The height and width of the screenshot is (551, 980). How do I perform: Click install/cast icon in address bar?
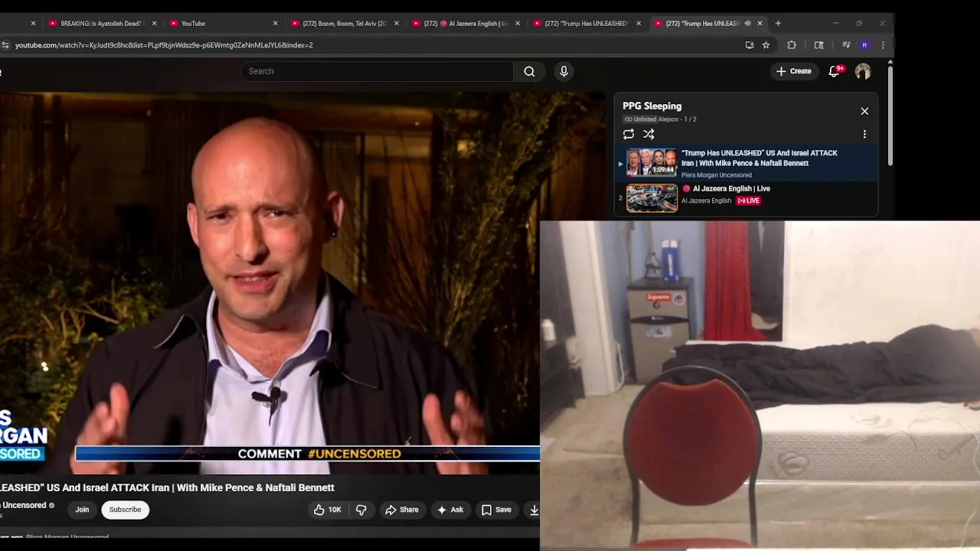click(x=750, y=45)
